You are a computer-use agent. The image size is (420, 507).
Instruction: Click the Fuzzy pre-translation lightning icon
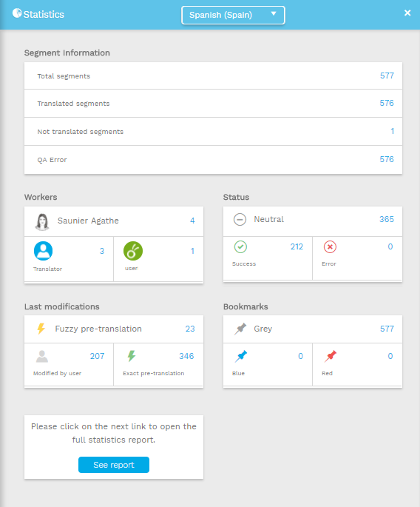pos(41,329)
